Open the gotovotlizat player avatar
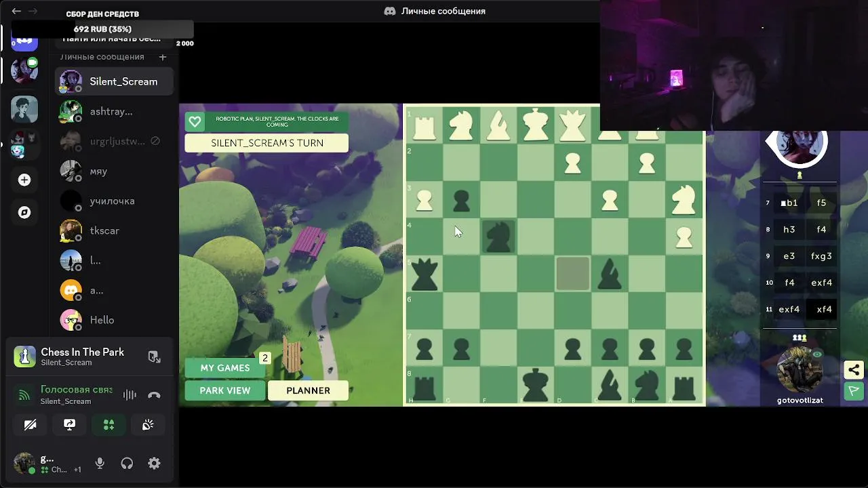868x488 pixels. 800,370
